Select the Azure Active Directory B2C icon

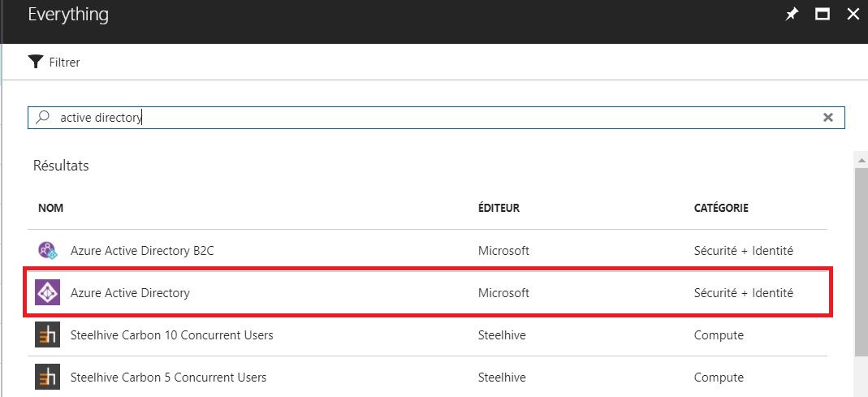pyautogui.click(x=47, y=250)
